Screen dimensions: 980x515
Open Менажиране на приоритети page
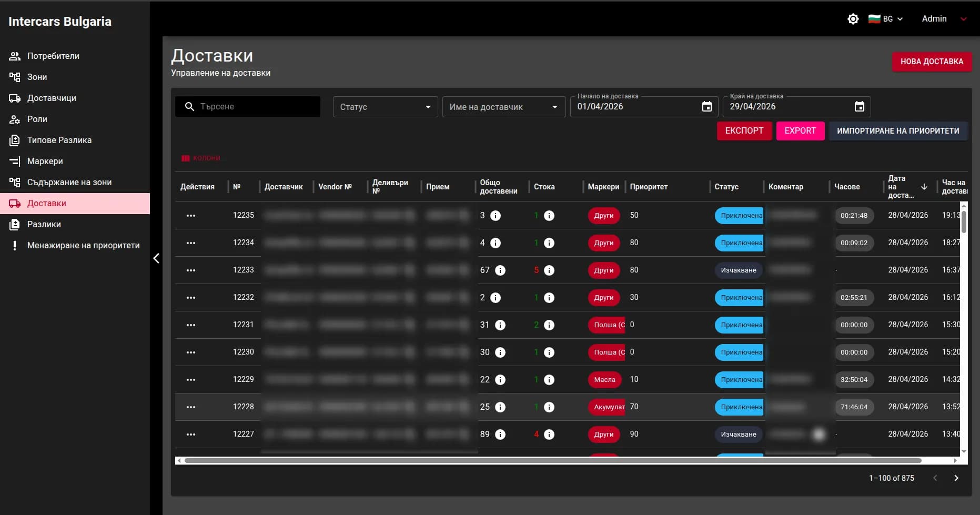tap(75, 245)
